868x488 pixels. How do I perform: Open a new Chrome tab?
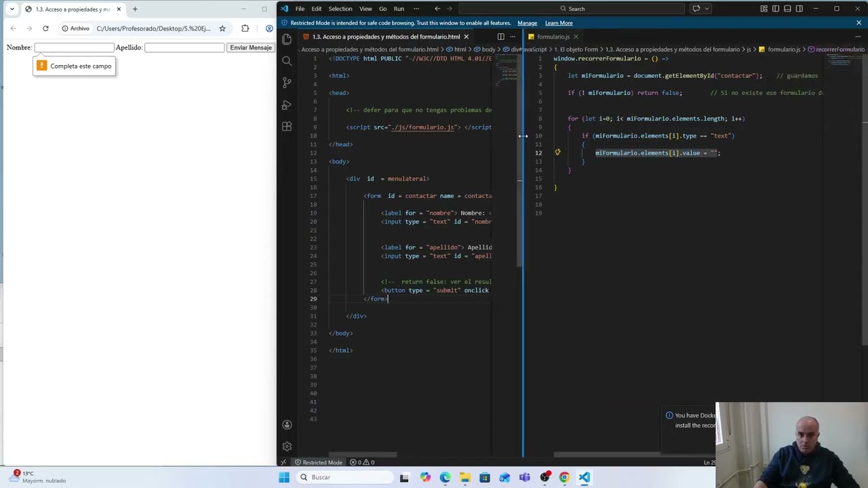point(135,9)
